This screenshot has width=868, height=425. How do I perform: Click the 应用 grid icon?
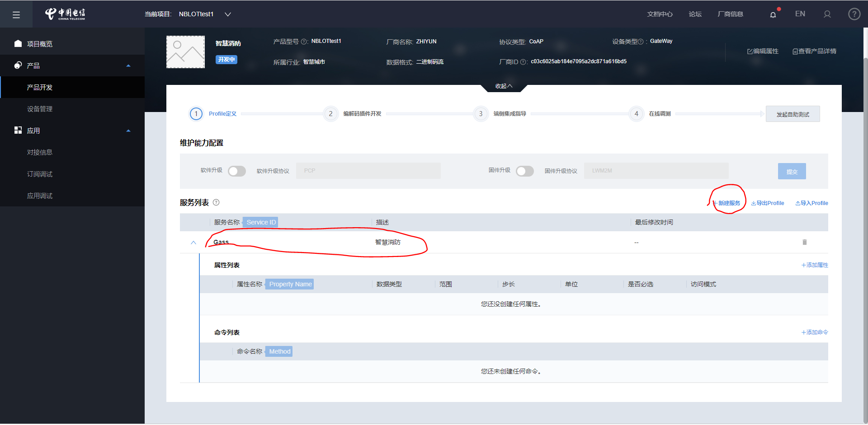18,130
